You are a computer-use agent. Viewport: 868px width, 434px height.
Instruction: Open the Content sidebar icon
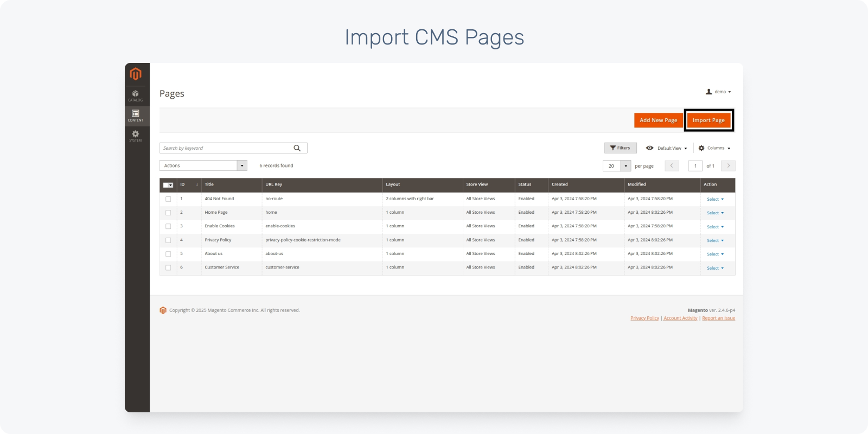coord(136,116)
